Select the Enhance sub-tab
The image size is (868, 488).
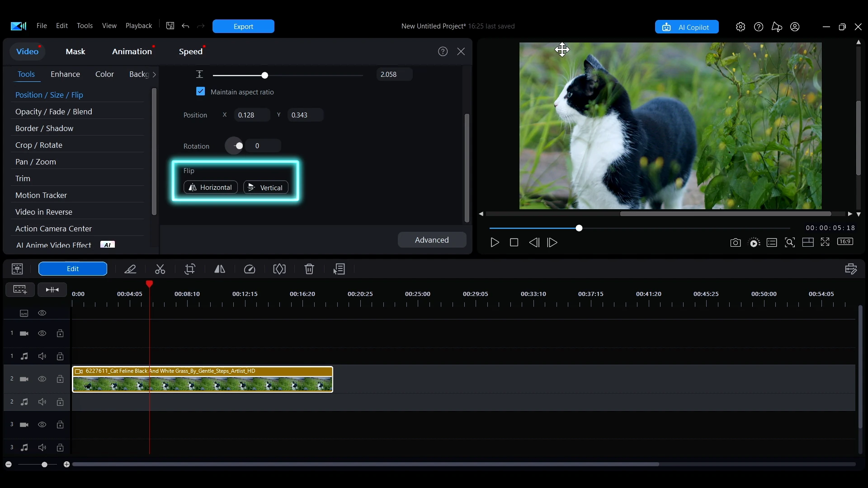click(x=65, y=74)
